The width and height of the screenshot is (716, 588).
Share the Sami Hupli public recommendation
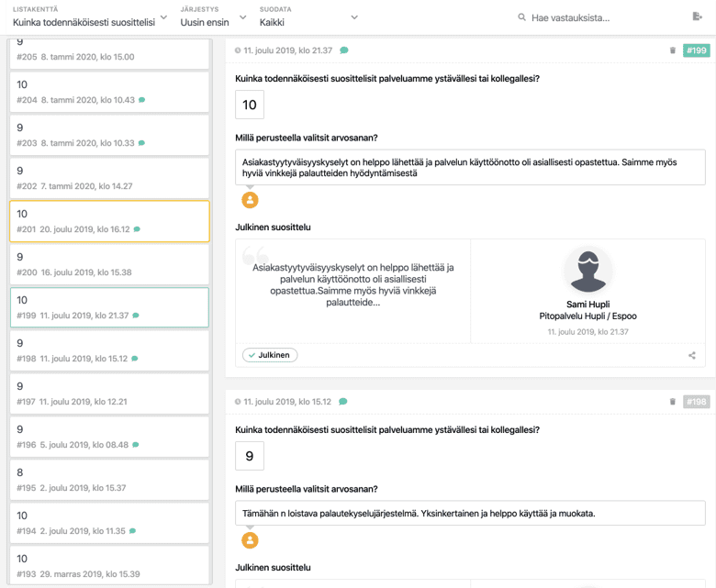pos(692,355)
